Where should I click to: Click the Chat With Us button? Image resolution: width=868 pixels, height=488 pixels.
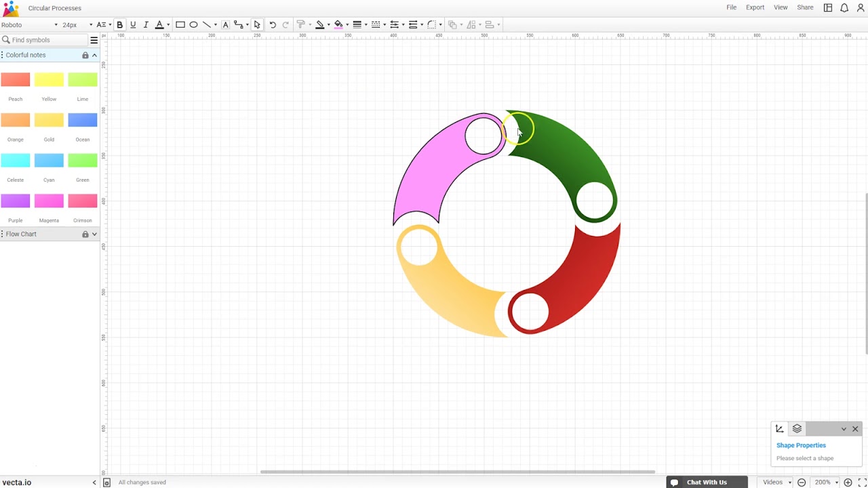707,483
